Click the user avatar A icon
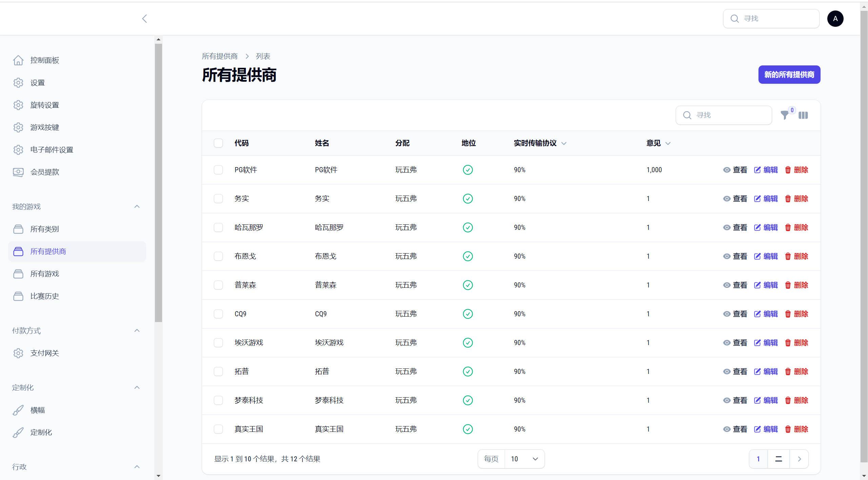Screen dimensions: 868x480 (835, 19)
